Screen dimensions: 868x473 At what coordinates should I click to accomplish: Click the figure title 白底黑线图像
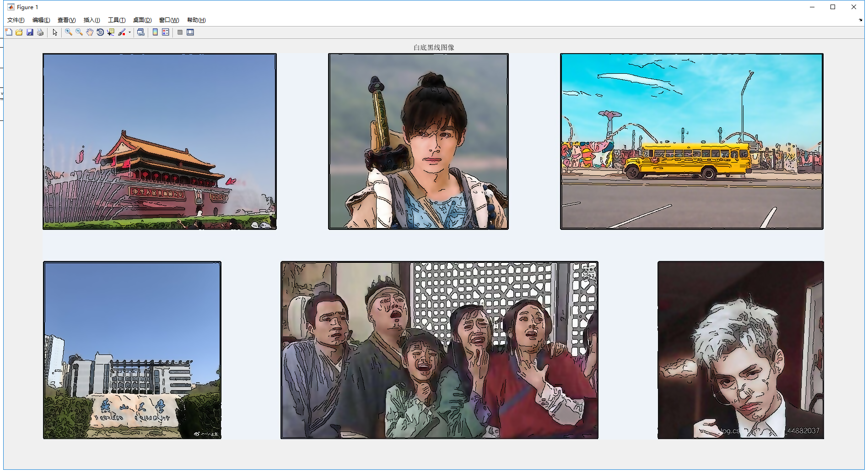434,48
